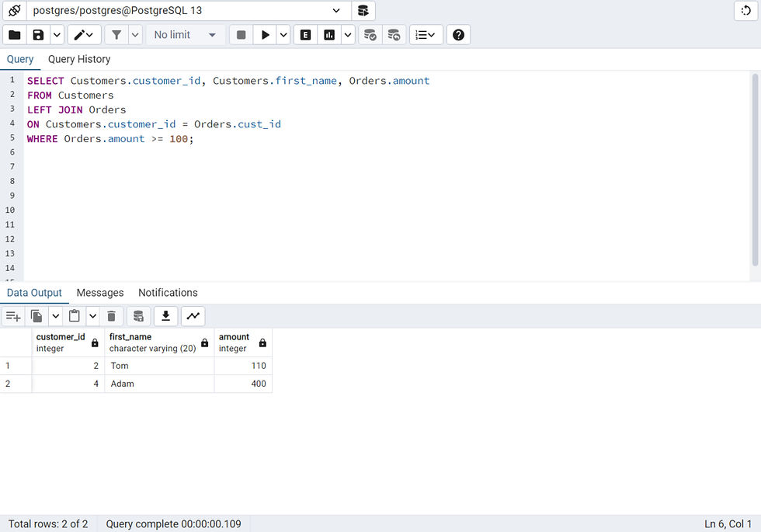Image resolution: width=761 pixels, height=532 pixels.
Task: Click the save data changes icon
Action: 138,317
